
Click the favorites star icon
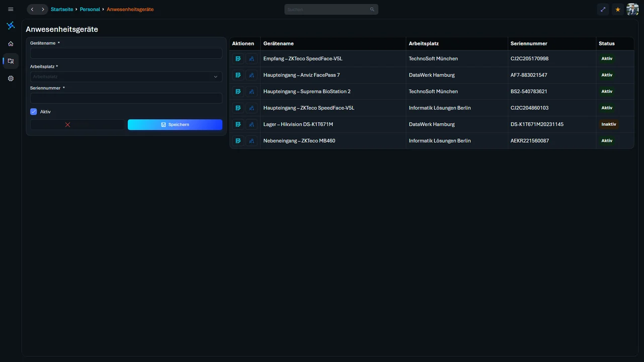coord(618,10)
